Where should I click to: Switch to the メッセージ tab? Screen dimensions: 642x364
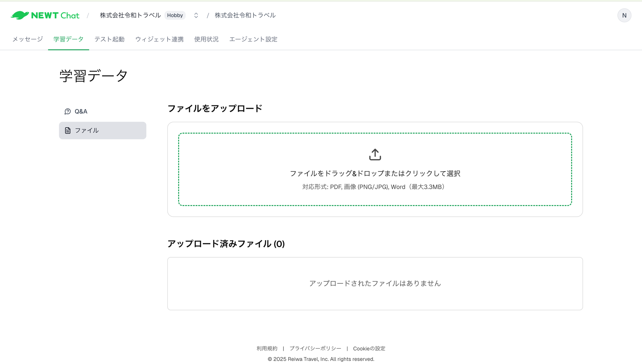pyautogui.click(x=27, y=39)
